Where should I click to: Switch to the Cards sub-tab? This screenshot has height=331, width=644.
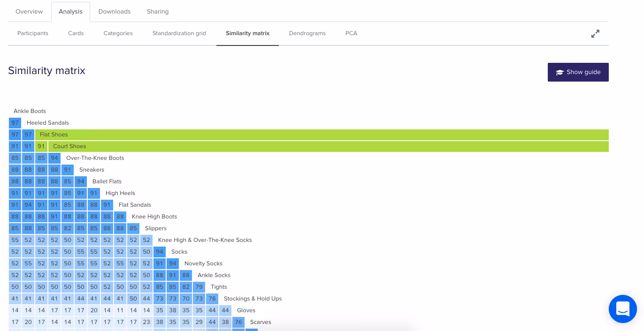coord(76,33)
